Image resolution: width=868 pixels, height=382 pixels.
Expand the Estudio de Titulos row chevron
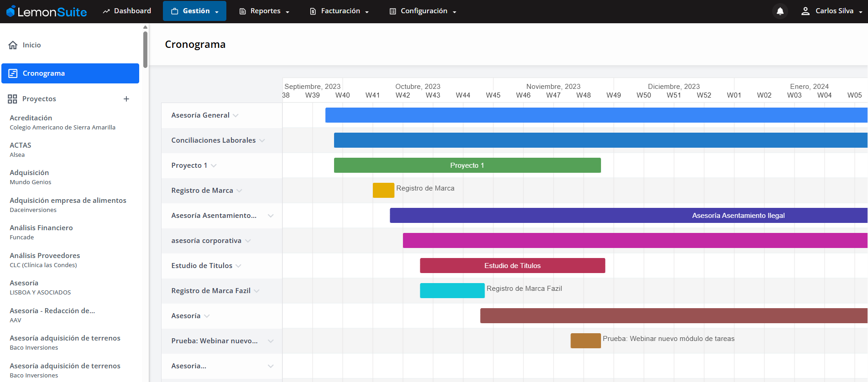click(239, 266)
